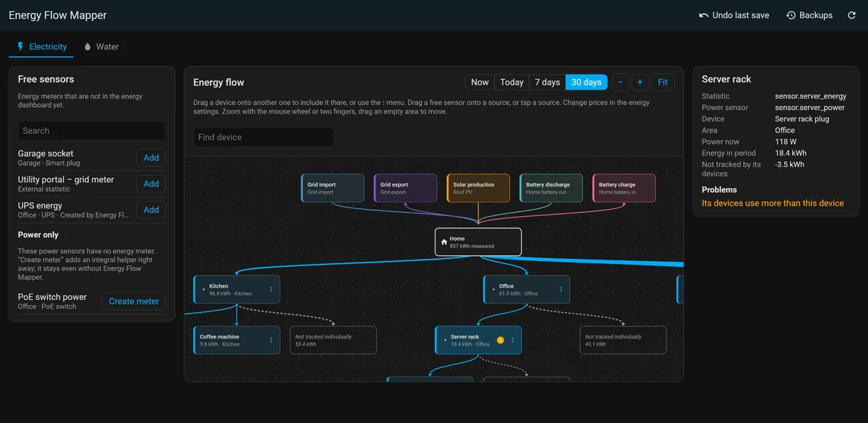
Task: Zoom out with the minus button
Action: coord(621,82)
